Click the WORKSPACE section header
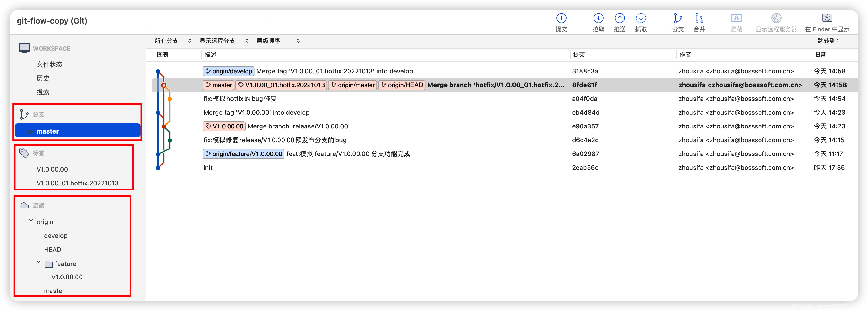 pos(51,48)
